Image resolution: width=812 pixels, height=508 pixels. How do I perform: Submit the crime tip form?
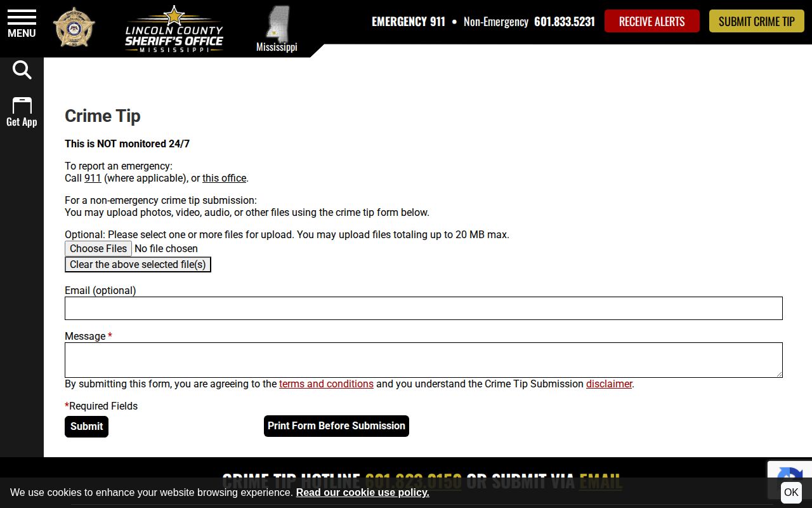(86, 427)
